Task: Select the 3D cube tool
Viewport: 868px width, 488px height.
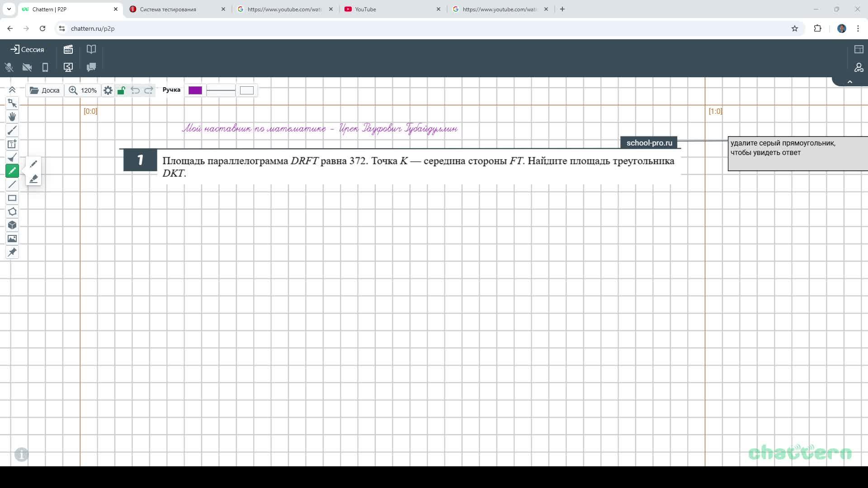Action: (x=12, y=225)
